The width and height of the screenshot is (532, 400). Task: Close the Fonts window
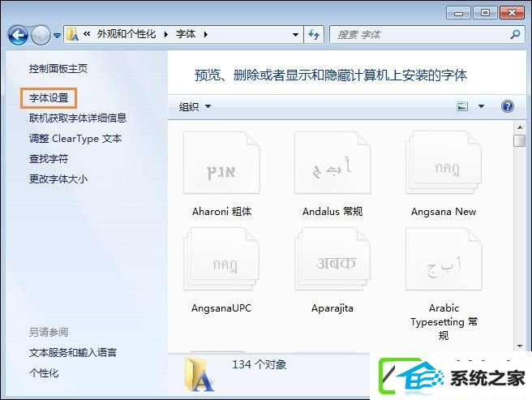pyautogui.click(x=512, y=13)
